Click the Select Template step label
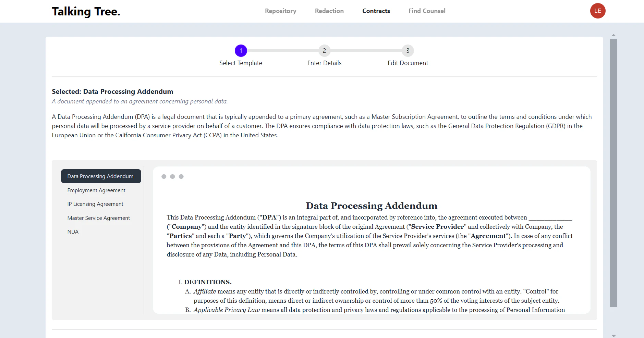Screen dimensions: 644x338 [241, 63]
